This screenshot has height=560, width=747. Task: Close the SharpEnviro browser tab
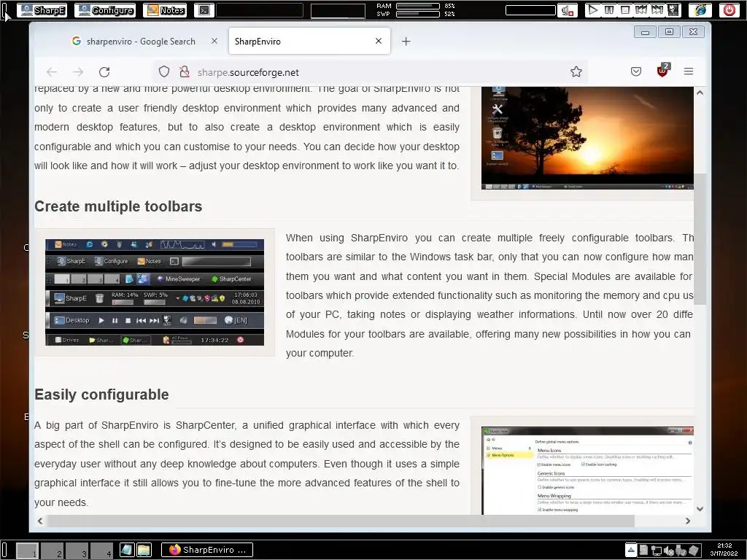pyautogui.click(x=379, y=41)
